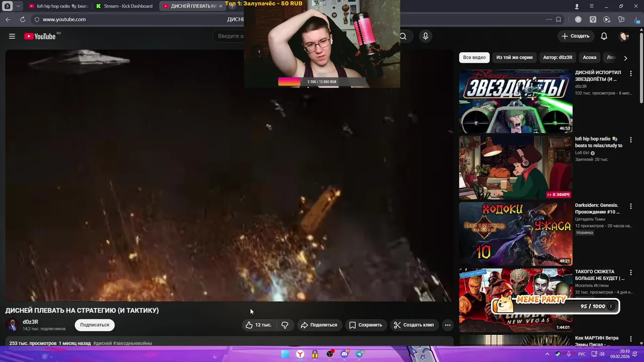
Task: Open the tray microphone status icon
Action: (x=569, y=354)
